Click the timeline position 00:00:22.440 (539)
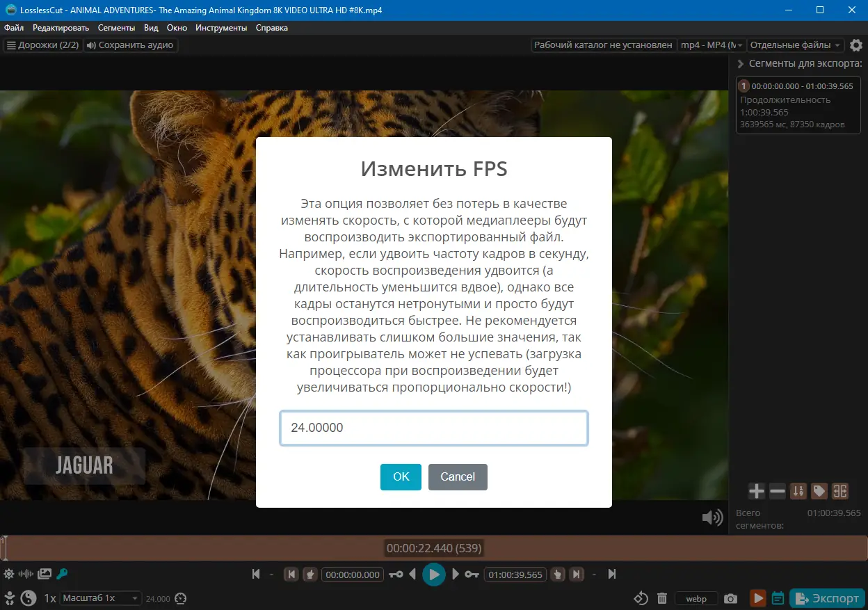This screenshot has height=610, width=868. click(434, 548)
